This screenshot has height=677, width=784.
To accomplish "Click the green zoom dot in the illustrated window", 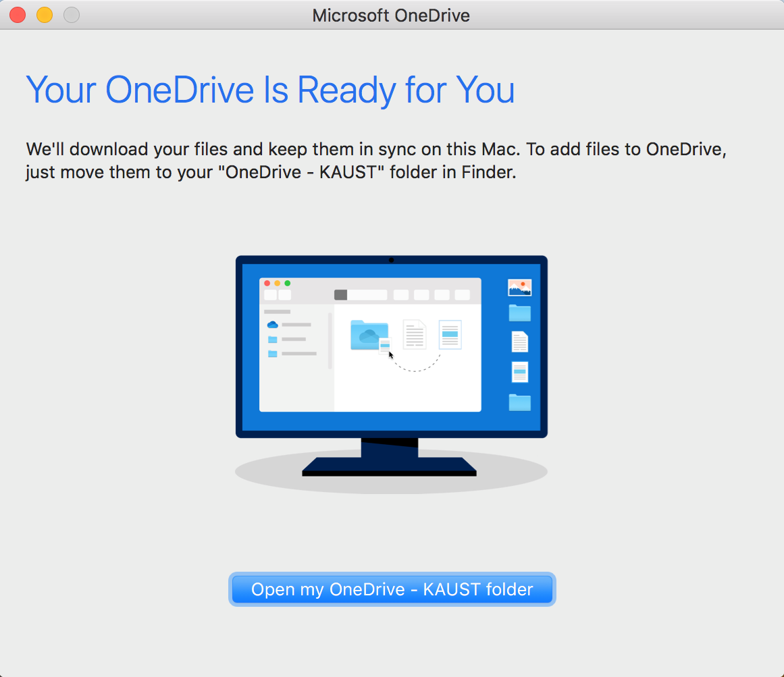I will [288, 283].
